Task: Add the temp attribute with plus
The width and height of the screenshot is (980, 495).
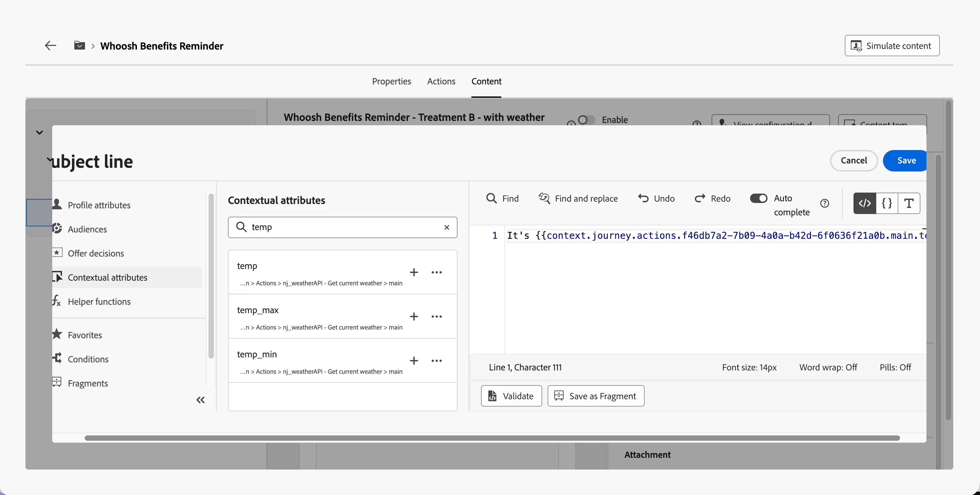Action: [414, 272]
